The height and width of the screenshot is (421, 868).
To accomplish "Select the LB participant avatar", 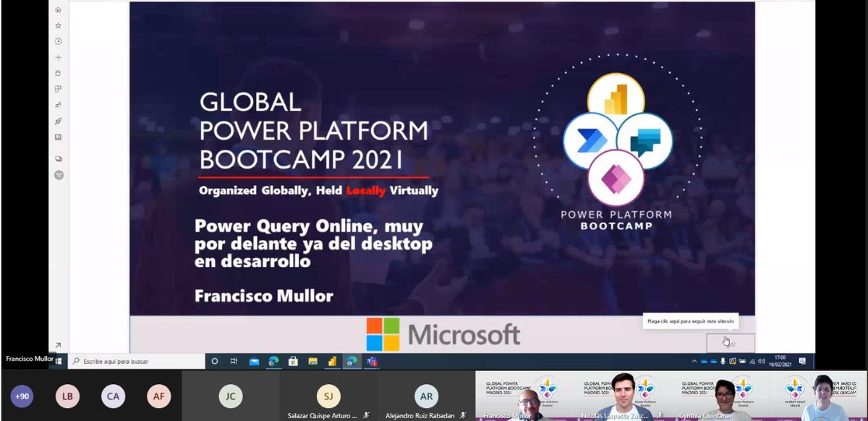I will tap(67, 396).
